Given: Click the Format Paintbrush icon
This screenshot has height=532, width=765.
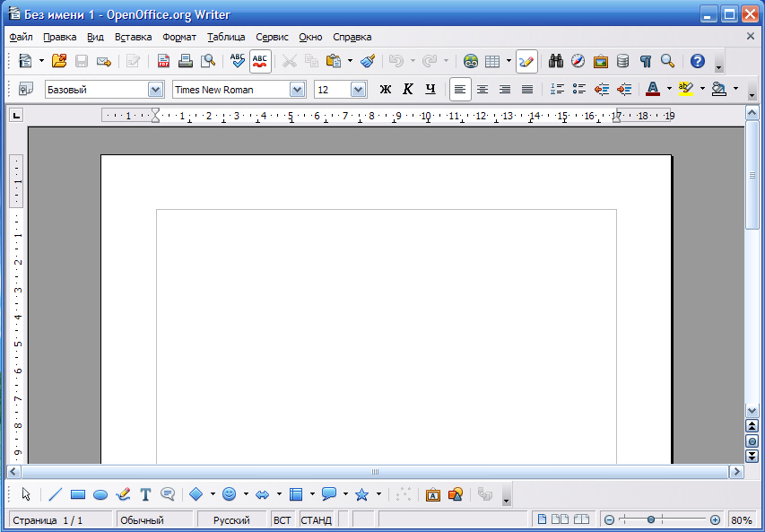Looking at the screenshot, I should [x=368, y=61].
